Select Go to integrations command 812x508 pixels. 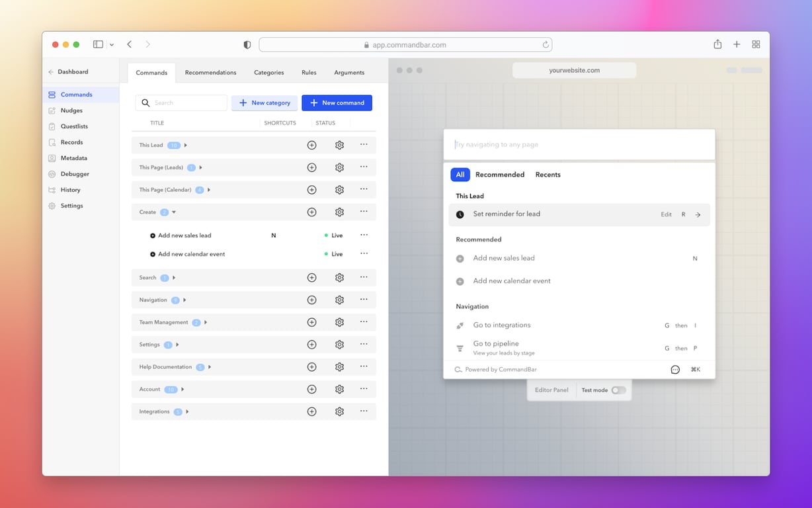pyautogui.click(x=579, y=325)
